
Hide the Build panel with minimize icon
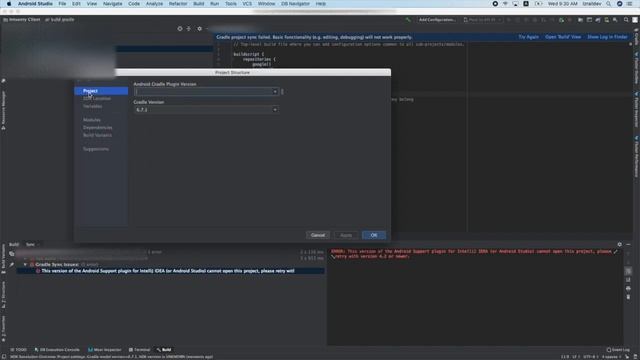pos(628,244)
